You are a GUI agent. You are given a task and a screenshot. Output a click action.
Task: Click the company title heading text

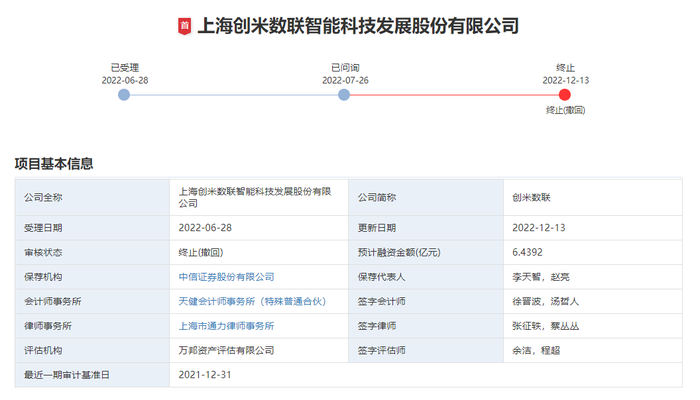(x=358, y=26)
